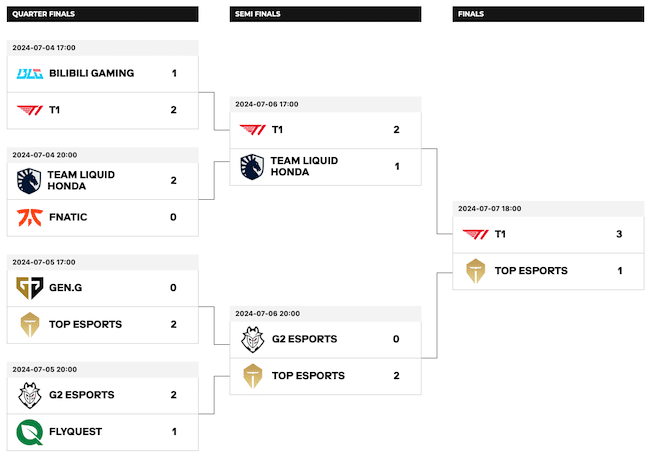Click T1's score of 3 in finals
Screen dimensions: 650x456
point(619,235)
